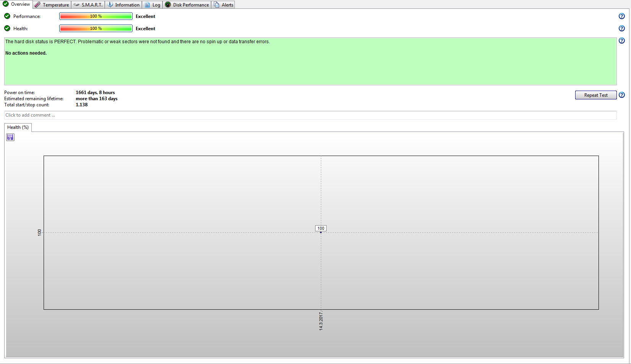The width and height of the screenshot is (631, 364).
Task: Click the Health 100% progress bar
Action: click(96, 28)
